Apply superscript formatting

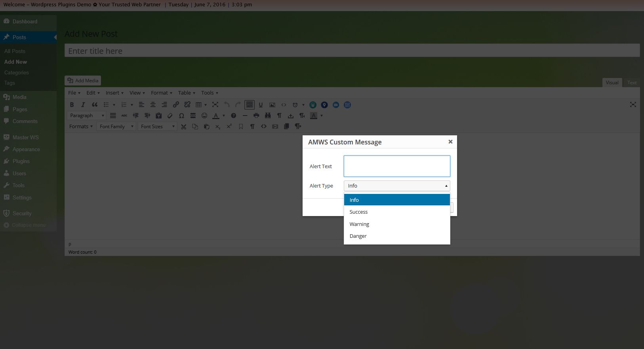coord(229,127)
